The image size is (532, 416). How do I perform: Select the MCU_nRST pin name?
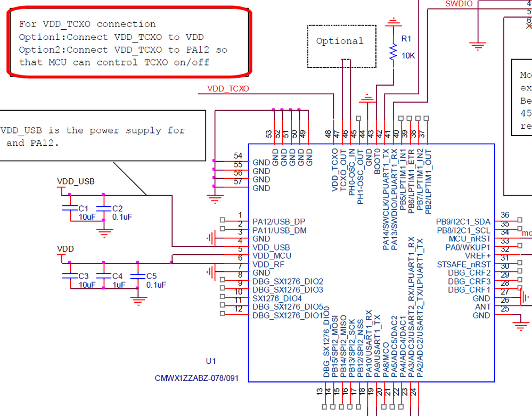470,239
